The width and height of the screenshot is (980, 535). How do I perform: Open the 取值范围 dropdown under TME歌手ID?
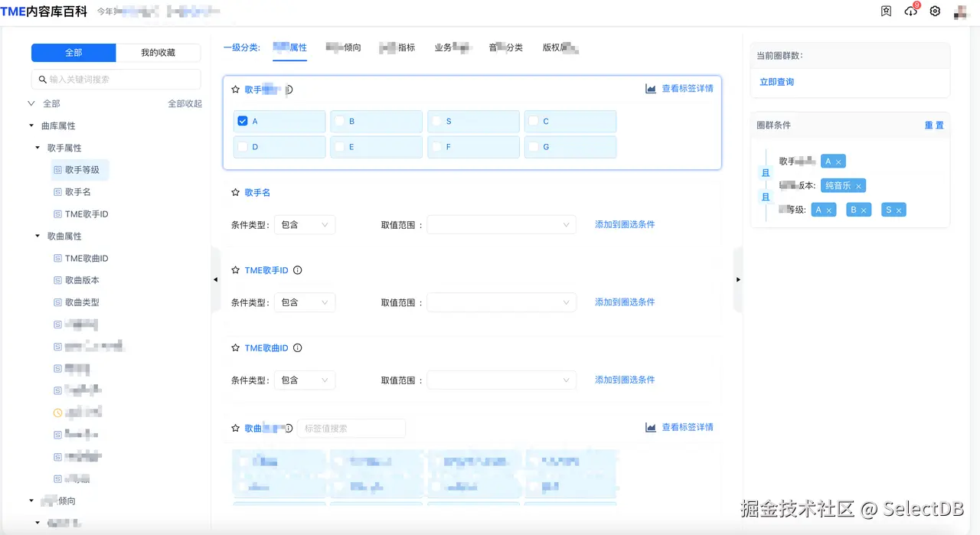click(501, 302)
